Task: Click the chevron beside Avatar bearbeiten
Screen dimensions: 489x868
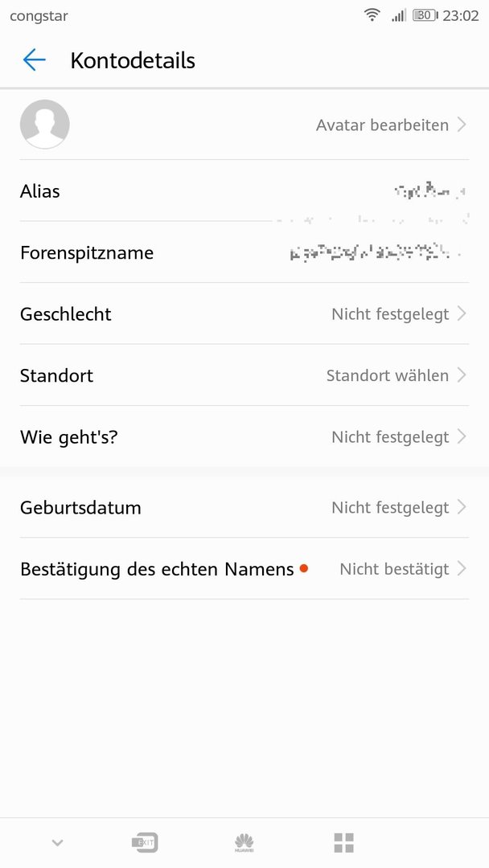Action: point(462,125)
